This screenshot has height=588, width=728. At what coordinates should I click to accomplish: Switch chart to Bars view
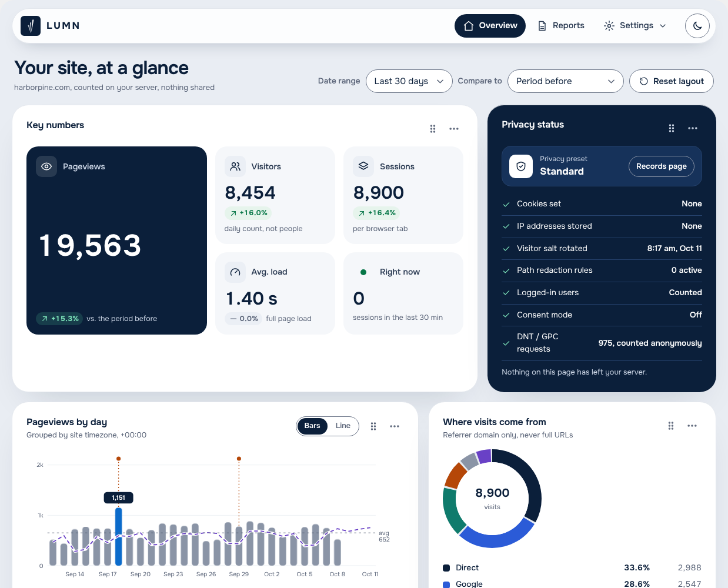[312, 426]
